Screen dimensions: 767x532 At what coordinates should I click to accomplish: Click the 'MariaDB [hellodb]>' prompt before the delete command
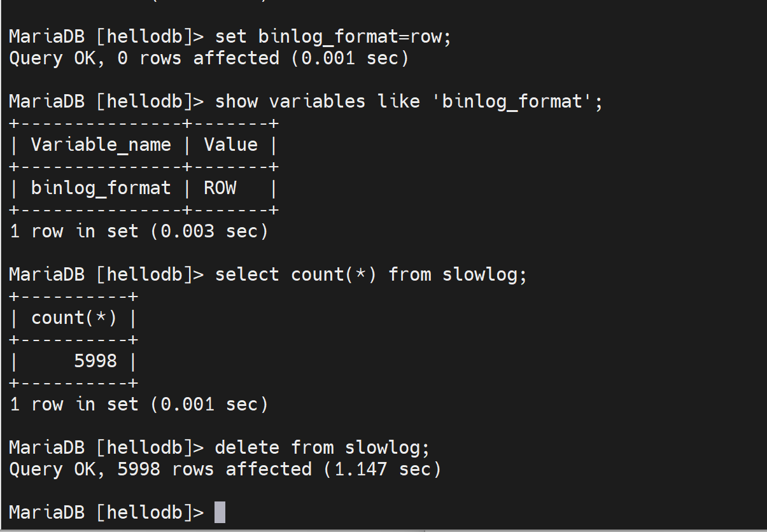106,447
